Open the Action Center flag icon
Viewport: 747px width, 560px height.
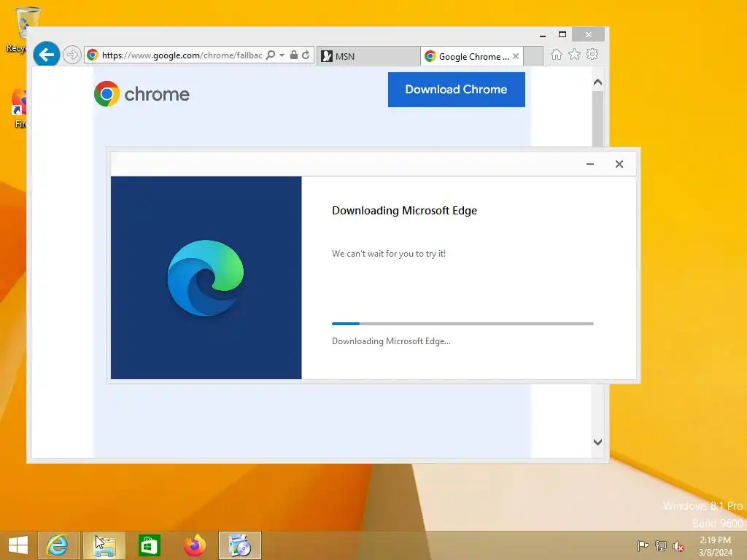(x=643, y=545)
